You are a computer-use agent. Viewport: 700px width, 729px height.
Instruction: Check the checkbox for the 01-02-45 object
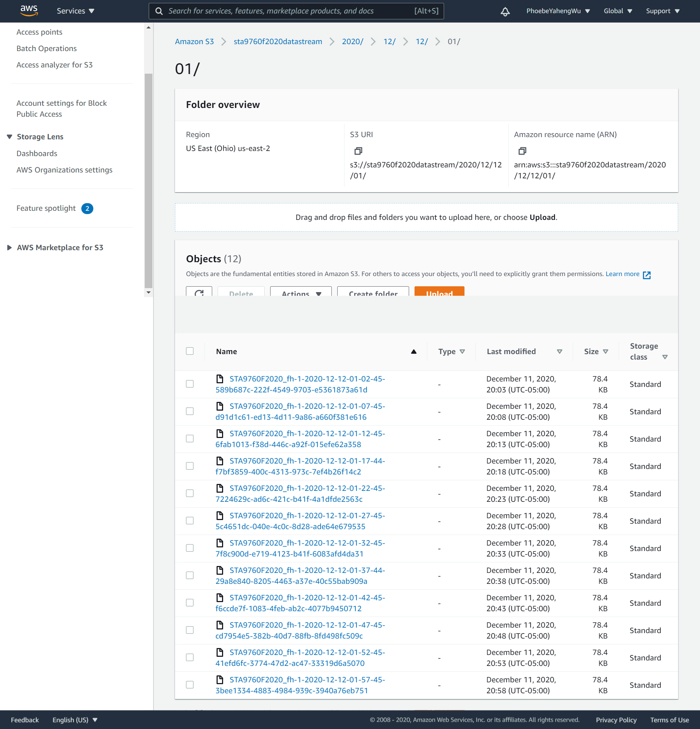tap(190, 384)
